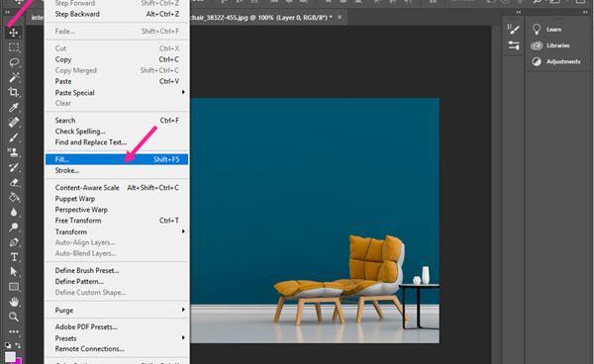Image resolution: width=594 pixels, height=364 pixels.
Task: Select the Clone Stamp tool
Action: tap(14, 152)
